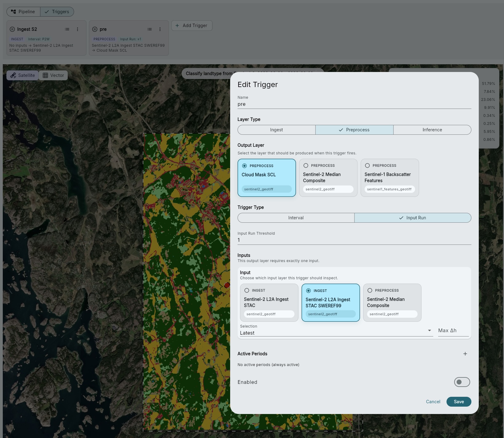Cancel editing the trigger
This screenshot has height=438, width=504.
pyautogui.click(x=433, y=402)
